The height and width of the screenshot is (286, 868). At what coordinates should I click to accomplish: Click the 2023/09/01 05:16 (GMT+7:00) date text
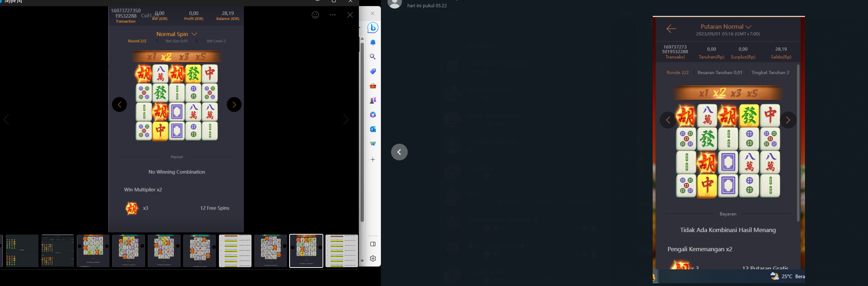pos(728,34)
